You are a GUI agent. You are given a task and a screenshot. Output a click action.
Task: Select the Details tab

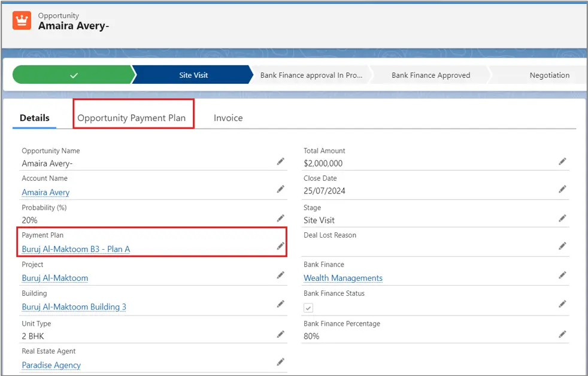click(35, 118)
